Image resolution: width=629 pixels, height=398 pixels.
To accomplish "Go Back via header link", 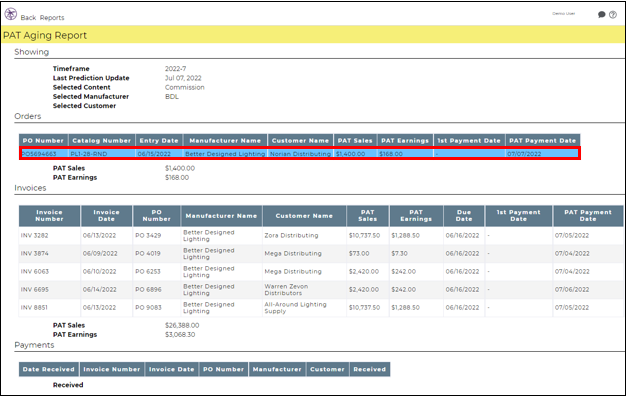I will [28, 18].
